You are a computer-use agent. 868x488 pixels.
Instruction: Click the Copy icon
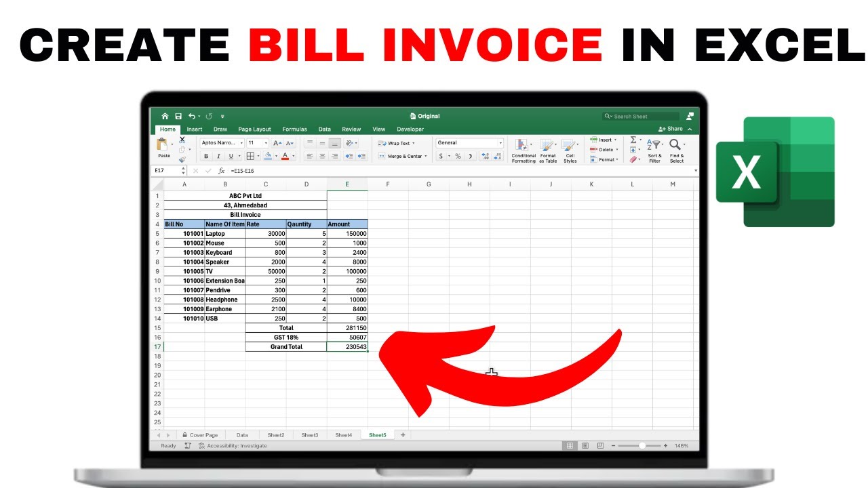click(x=182, y=149)
